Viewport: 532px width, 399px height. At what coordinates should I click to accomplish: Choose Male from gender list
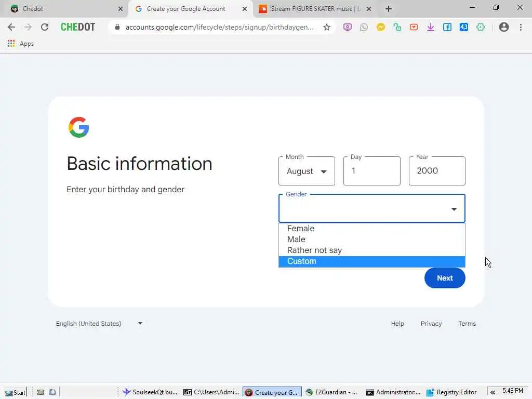click(x=372, y=239)
